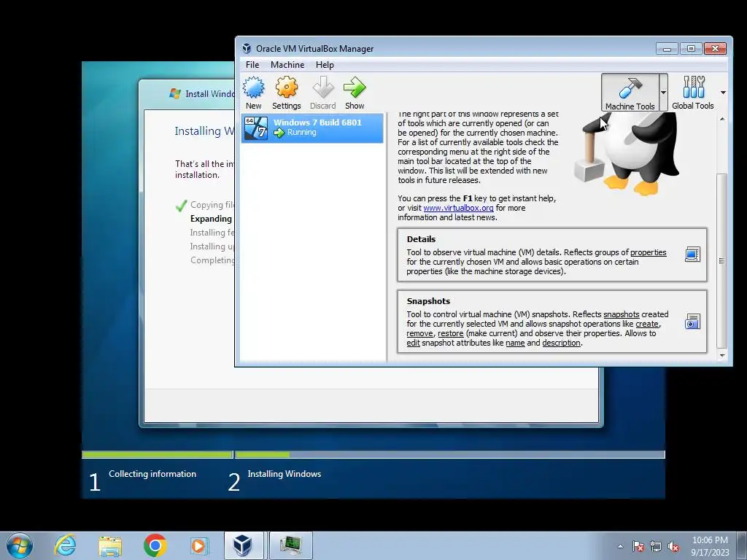Open the File menu
The image size is (747, 560).
[x=252, y=65]
